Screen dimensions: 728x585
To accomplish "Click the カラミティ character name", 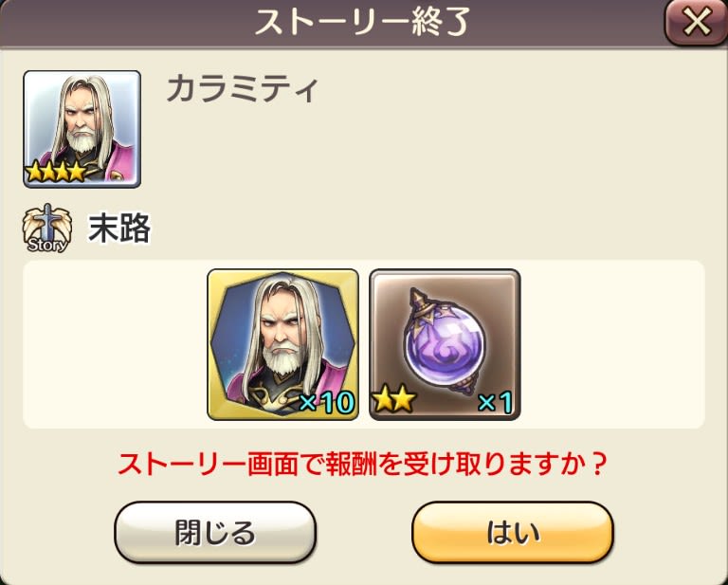I will 243,89.
